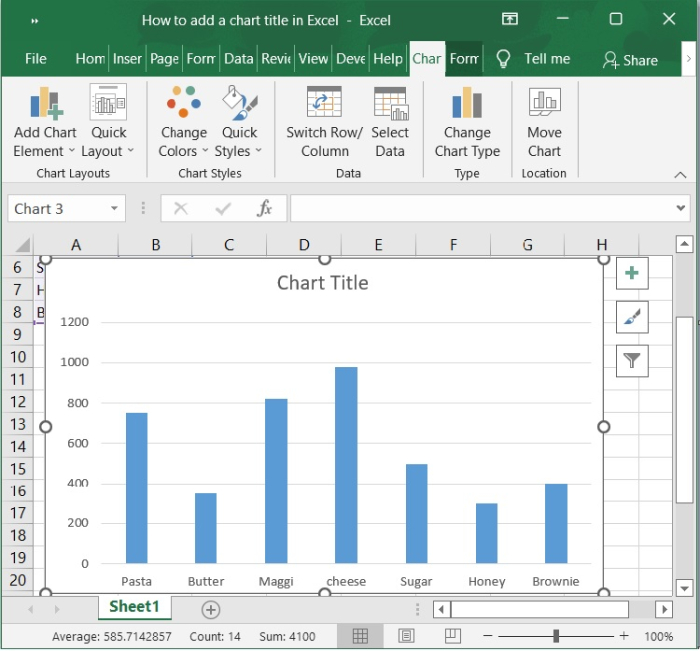This screenshot has width=700, height=651.
Task: Enable Page Break Preview view
Action: [452, 636]
